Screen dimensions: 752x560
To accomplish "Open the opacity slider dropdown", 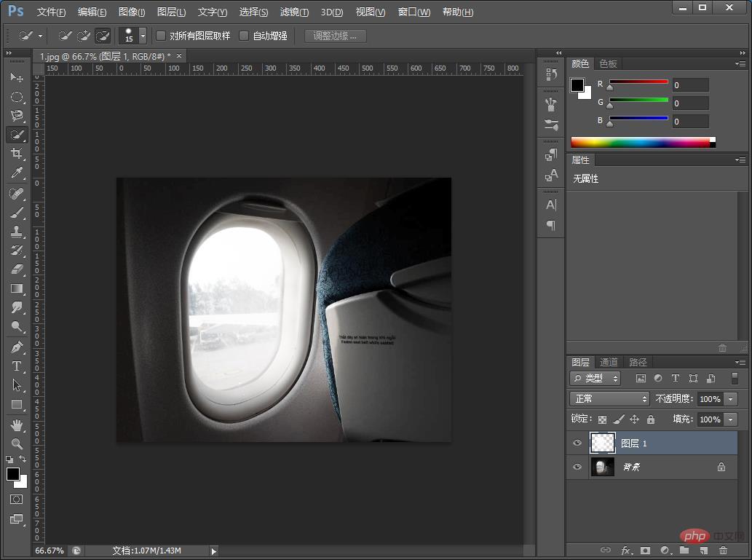I will (730, 399).
